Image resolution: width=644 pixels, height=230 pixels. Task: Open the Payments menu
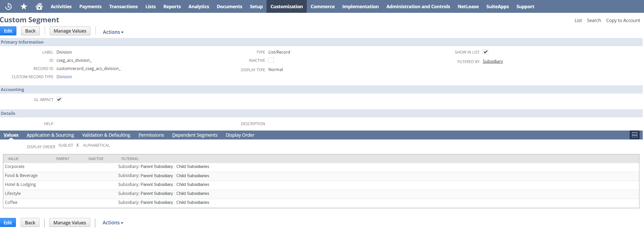[90, 6]
